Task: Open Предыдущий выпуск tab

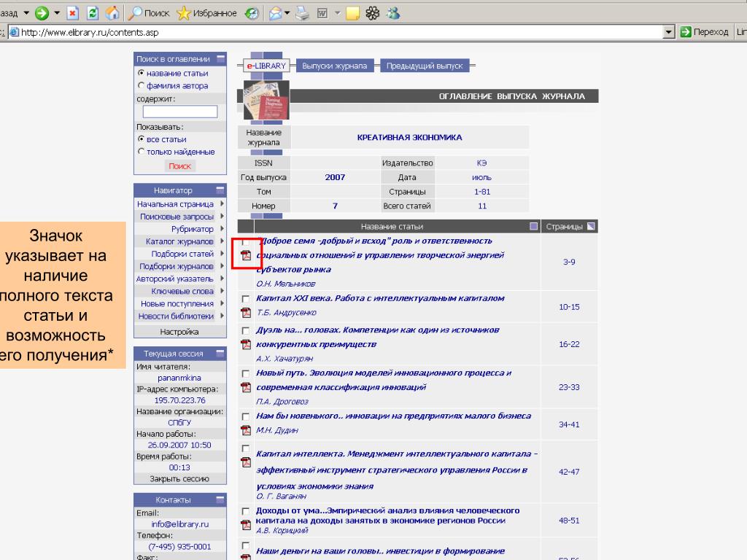Action: [x=425, y=66]
